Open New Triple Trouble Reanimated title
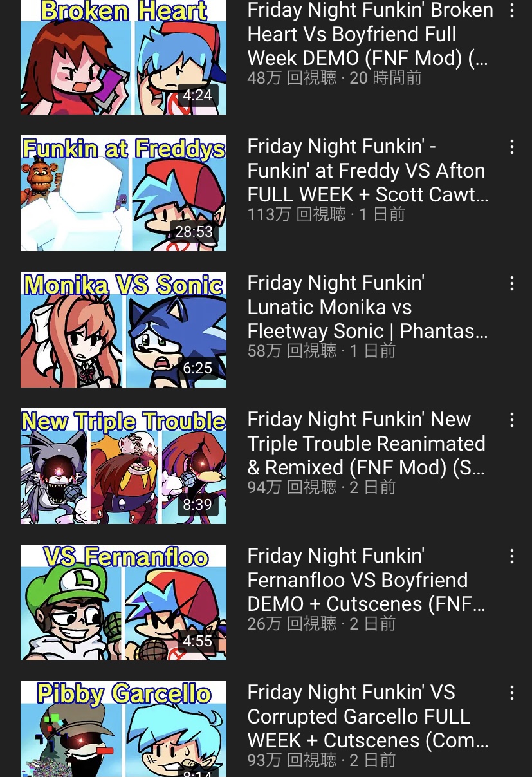532x777 pixels. pyautogui.click(x=367, y=444)
